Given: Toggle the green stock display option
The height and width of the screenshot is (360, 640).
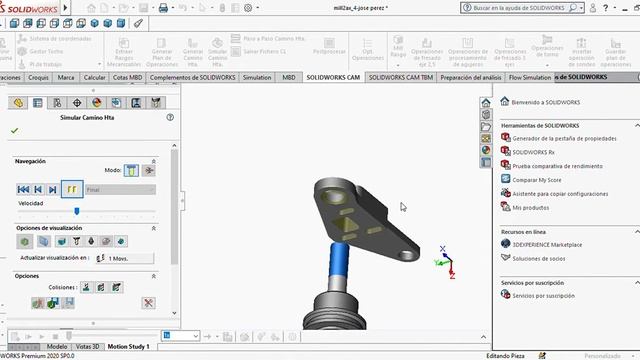Looking at the screenshot, I should [24, 242].
